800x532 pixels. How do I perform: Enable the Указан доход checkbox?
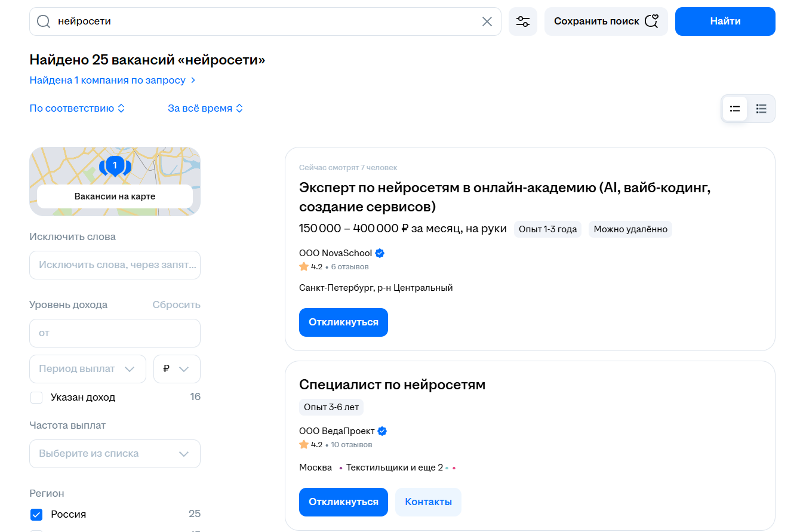click(x=36, y=397)
